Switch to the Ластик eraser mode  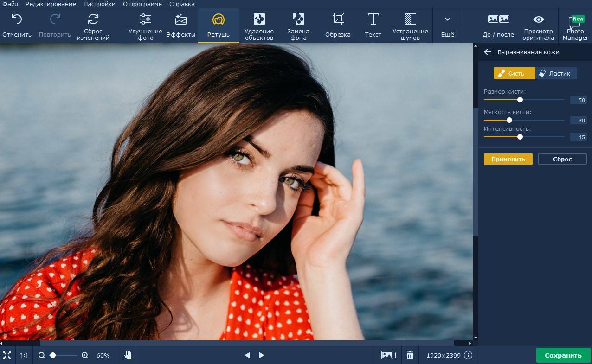click(x=556, y=73)
